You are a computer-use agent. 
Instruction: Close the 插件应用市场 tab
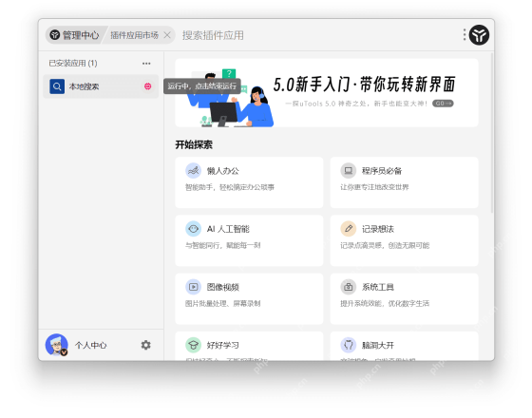tap(167, 35)
